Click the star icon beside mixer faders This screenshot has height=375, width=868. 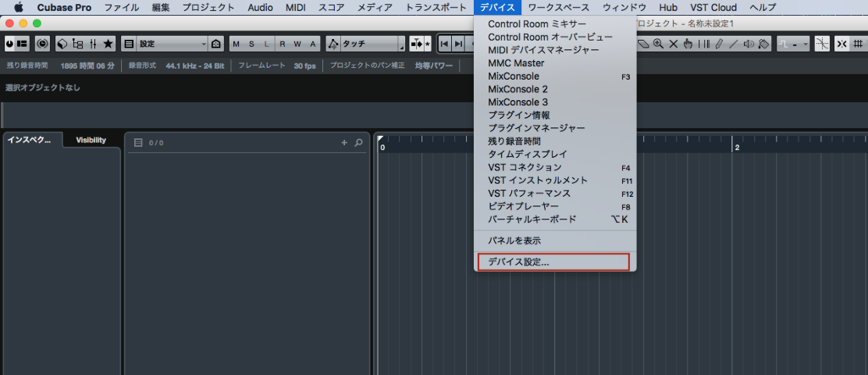108,44
